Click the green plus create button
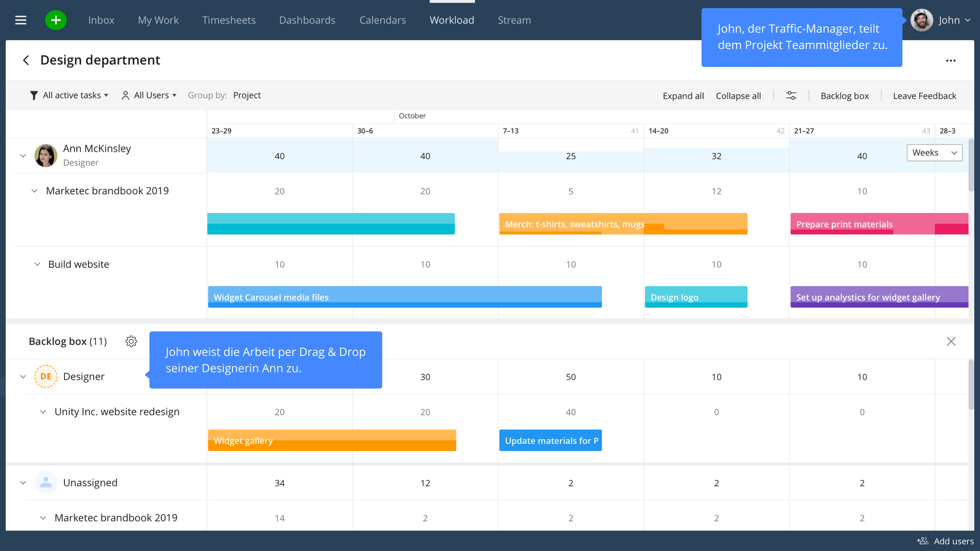Viewport: 980px width, 551px height. pos(56,20)
